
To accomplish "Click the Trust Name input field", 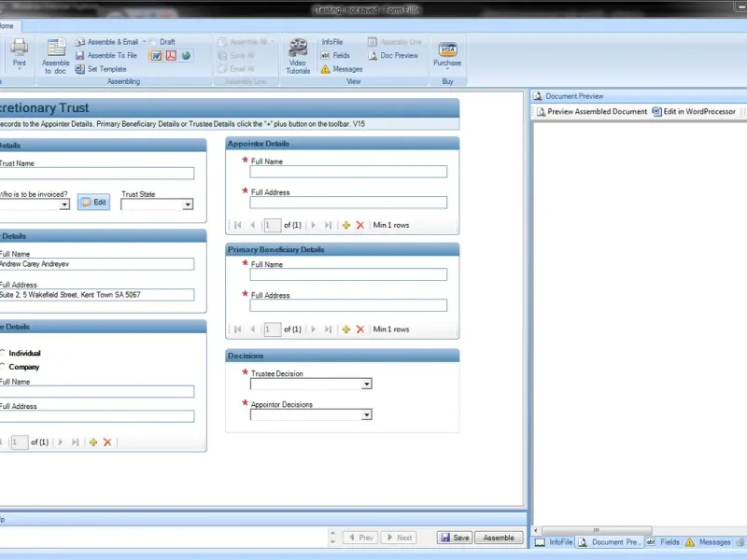I will (97, 173).
